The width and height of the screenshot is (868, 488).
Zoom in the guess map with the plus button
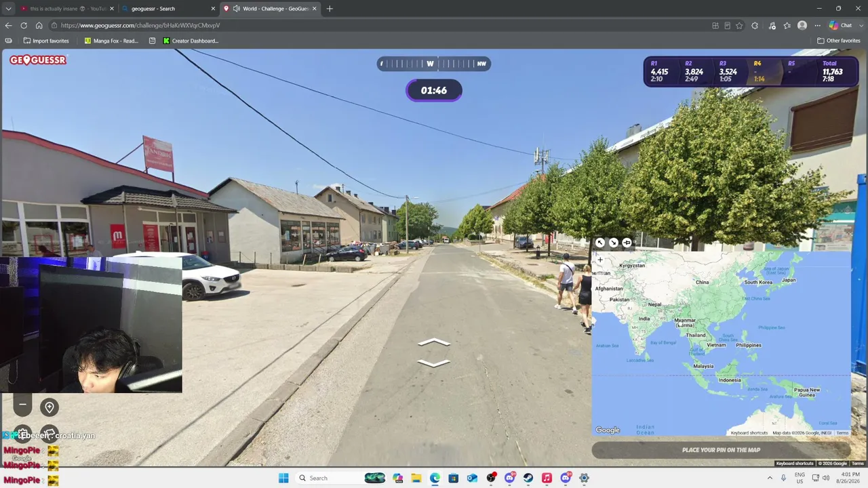tap(600, 260)
